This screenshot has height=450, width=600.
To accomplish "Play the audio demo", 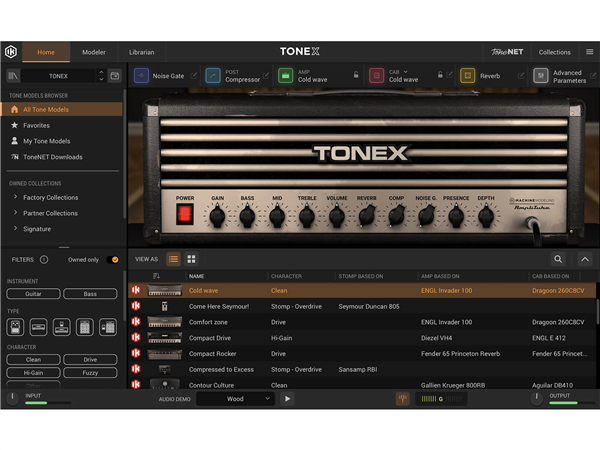I will (288, 398).
